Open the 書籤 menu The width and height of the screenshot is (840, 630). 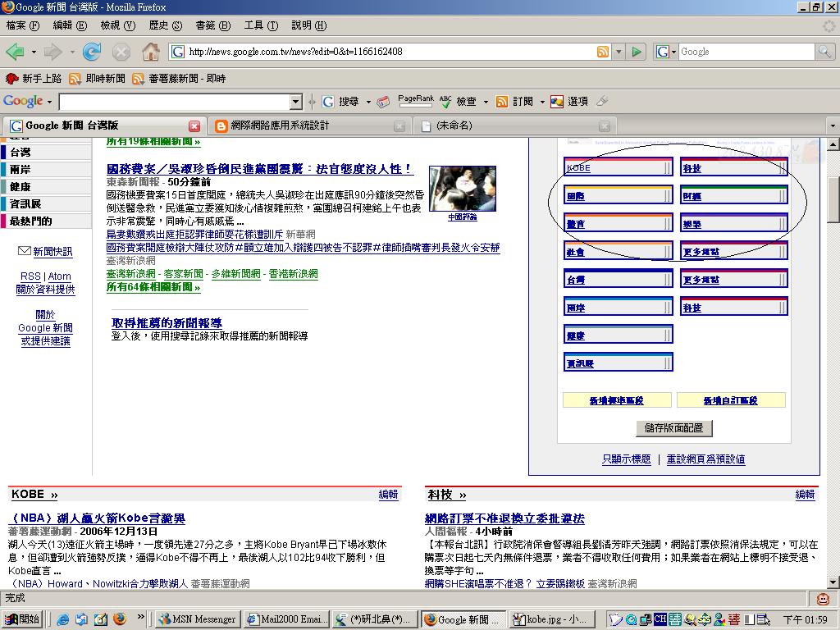point(212,25)
